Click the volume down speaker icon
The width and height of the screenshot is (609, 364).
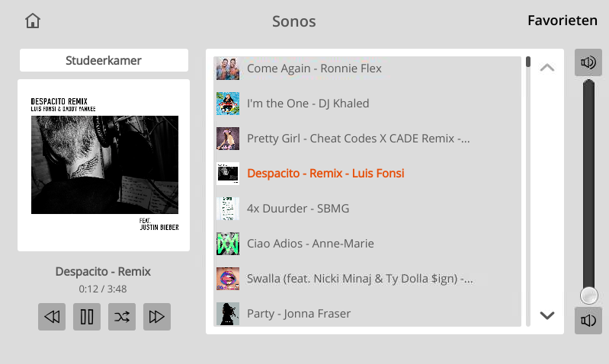(588, 321)
